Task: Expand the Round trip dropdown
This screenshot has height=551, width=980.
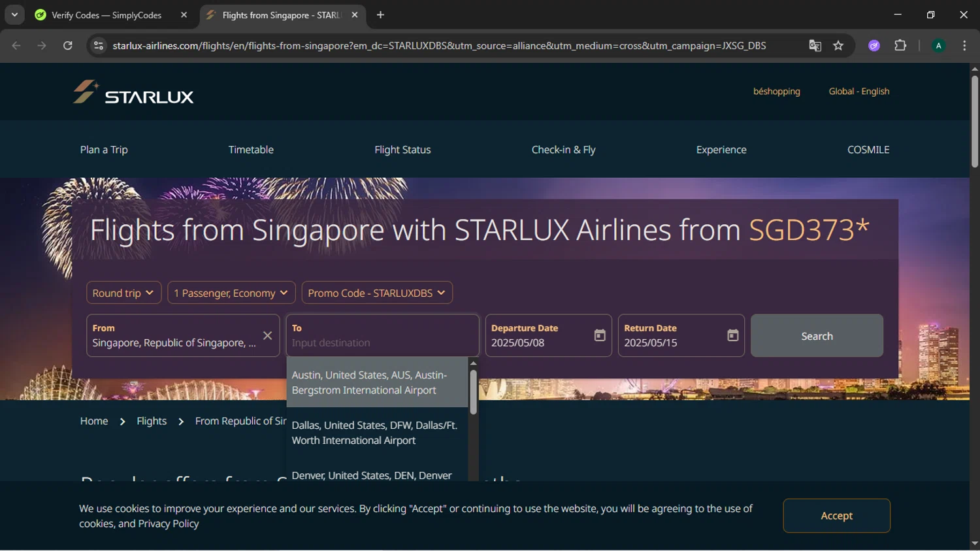Action: [x=123, y=293]
